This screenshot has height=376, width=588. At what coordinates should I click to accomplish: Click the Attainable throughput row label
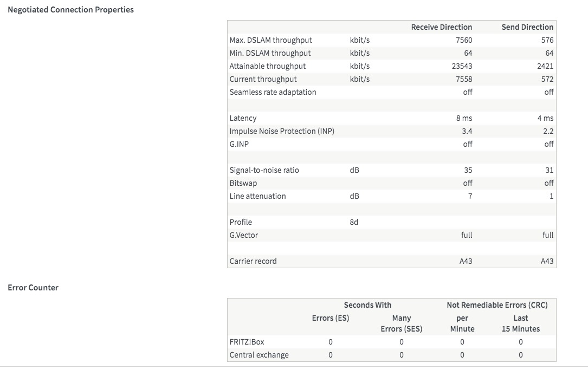267,66
